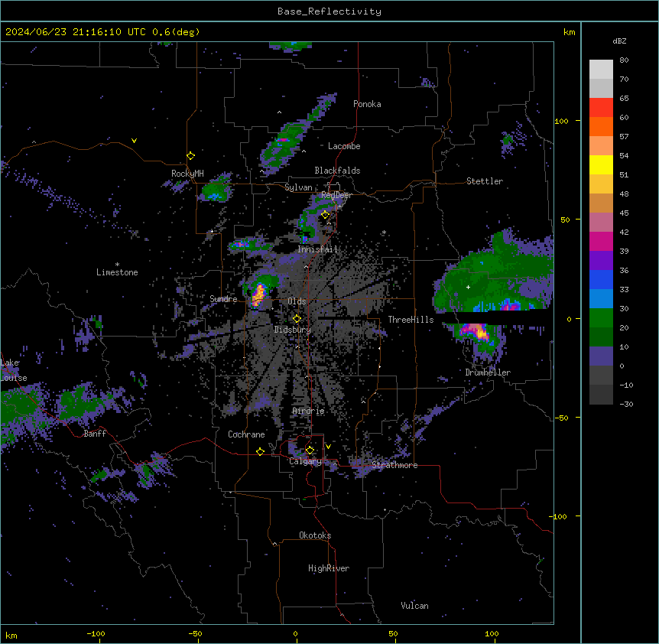Click the Calgary city label
This screenshot has width=659, height=644.
pyautogui.click(x=306, y=461)
